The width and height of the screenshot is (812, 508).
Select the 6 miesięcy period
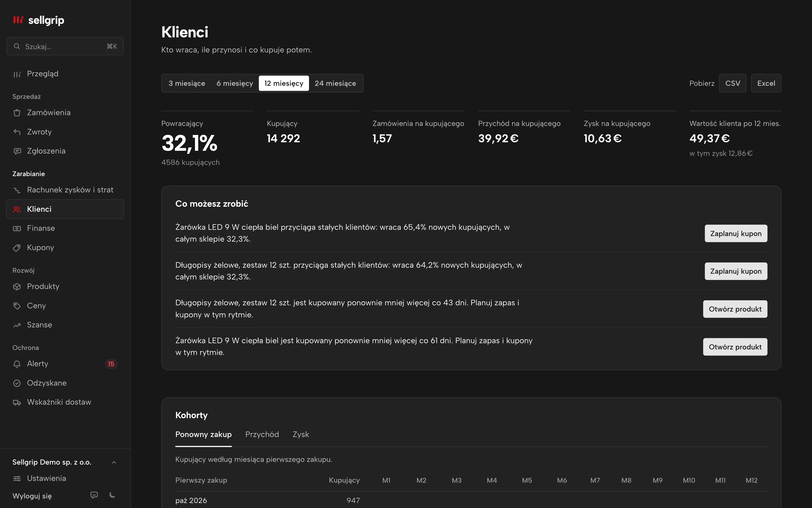coord(235,83)
